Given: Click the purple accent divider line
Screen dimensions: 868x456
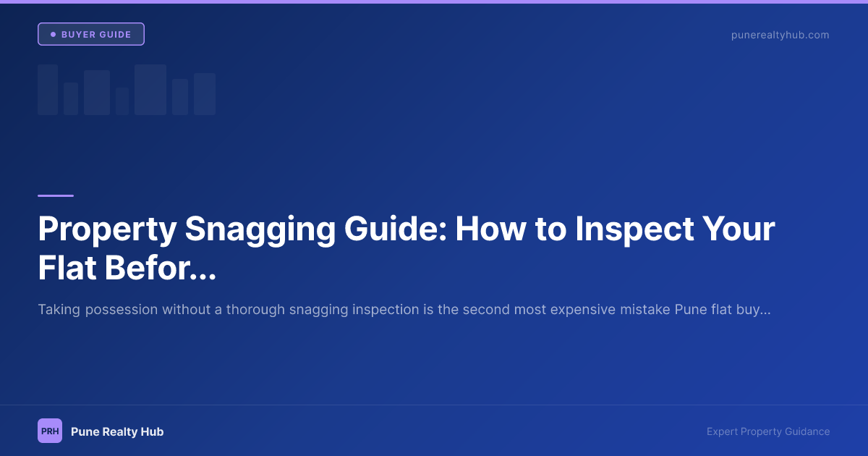Looking at the screenshot, I should click(55, 194).
